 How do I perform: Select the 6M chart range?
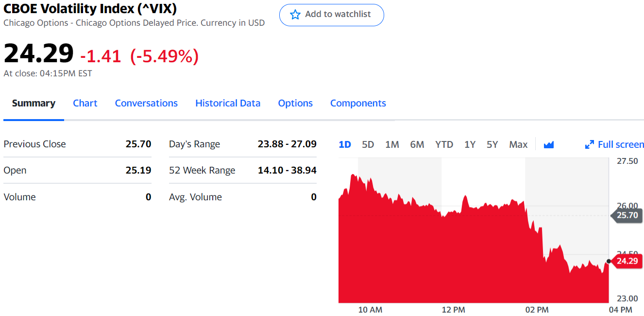click(x=417, y=144)
